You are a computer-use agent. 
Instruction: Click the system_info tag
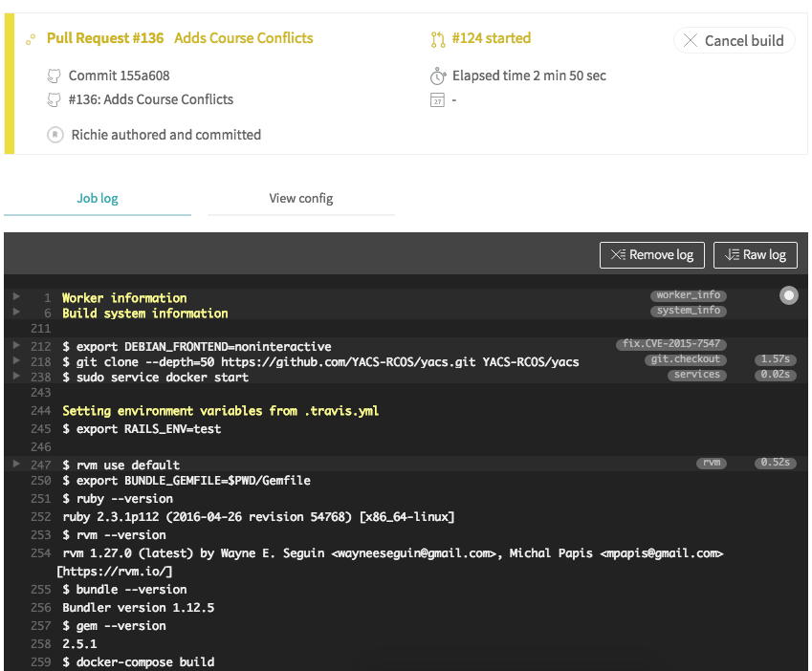[x=689, y=311]
